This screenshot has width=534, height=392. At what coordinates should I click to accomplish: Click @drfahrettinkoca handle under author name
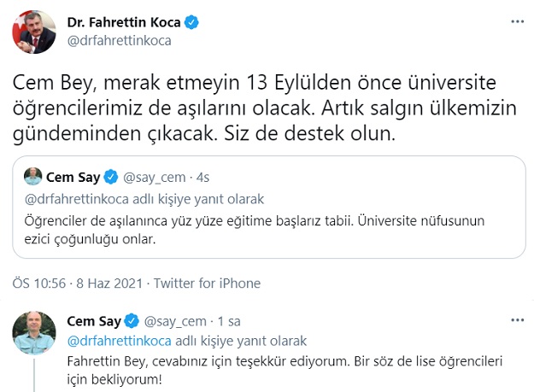(118, 40)
